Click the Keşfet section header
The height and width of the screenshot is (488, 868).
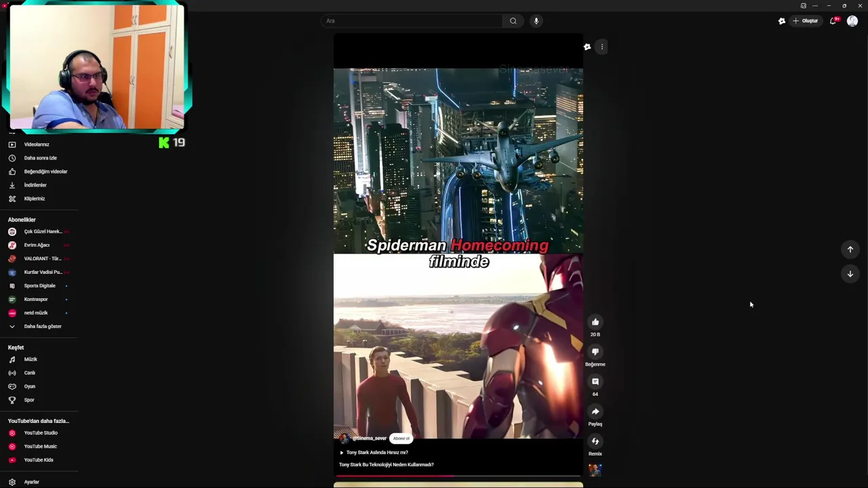click(16, 348)
